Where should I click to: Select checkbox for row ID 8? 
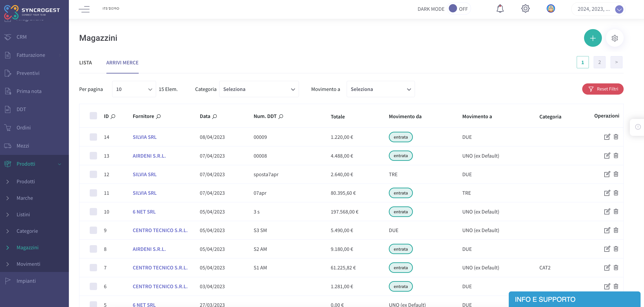click(x=93, y=249)
